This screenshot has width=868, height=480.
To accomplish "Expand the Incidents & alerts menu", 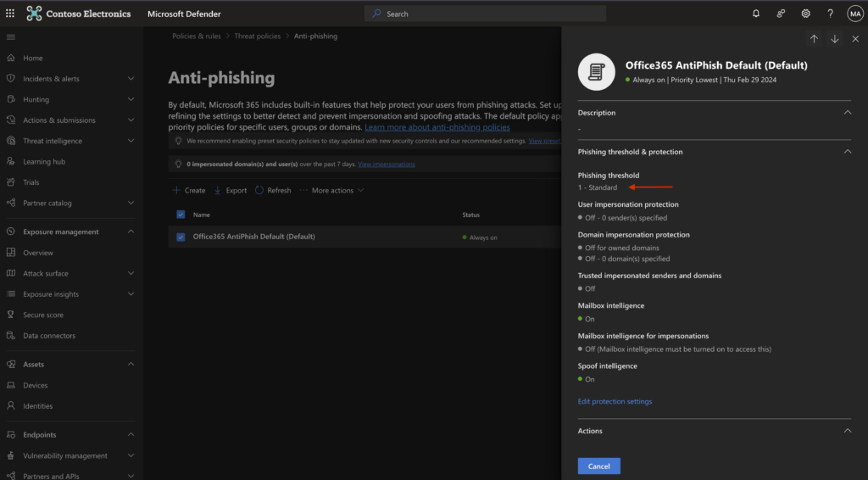I will (x=131, y=79).
